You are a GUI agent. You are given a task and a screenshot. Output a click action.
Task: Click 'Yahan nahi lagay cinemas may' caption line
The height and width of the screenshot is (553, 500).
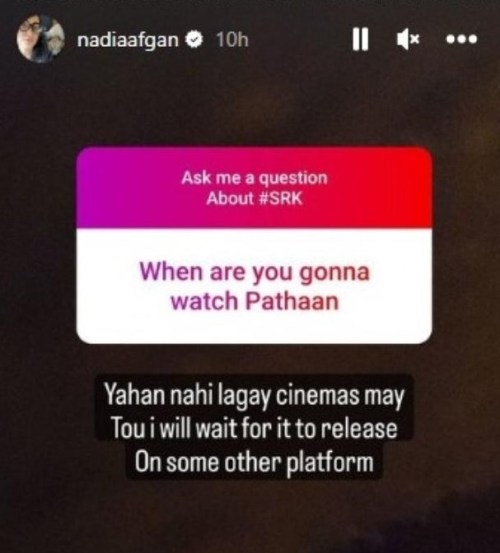tap(254, 396)
